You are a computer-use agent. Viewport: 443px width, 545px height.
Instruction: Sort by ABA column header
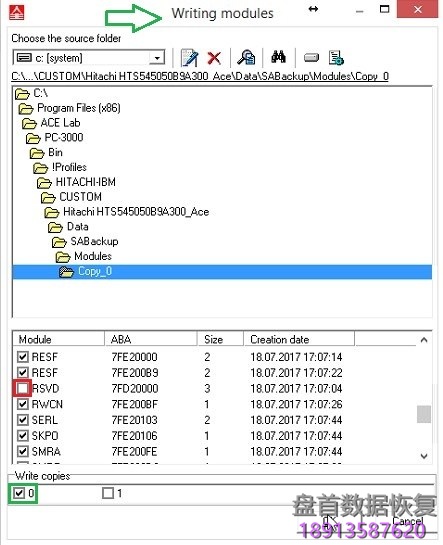point(151,339)
